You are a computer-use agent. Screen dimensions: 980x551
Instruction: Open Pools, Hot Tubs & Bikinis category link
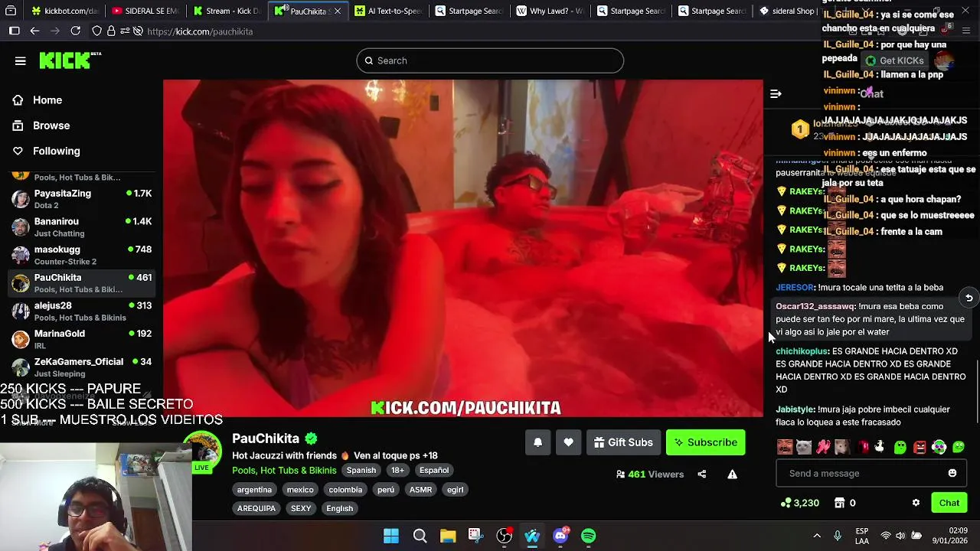pos(284,471)
